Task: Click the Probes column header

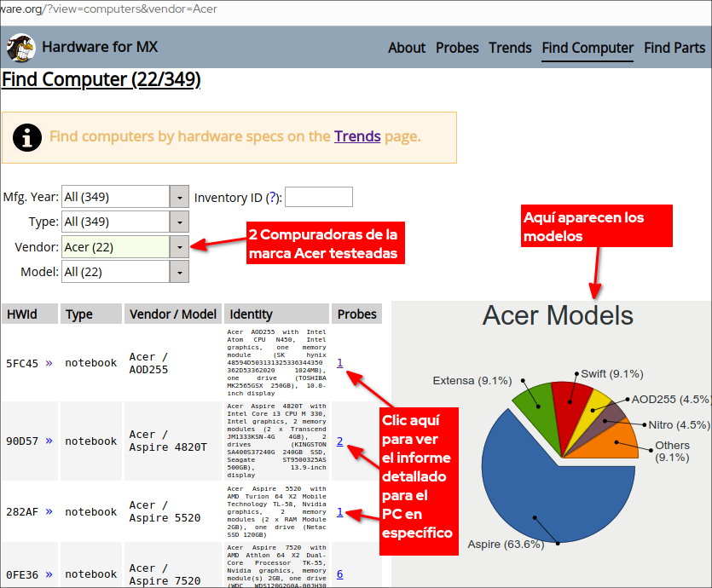Action: click(x=357, y=314)
